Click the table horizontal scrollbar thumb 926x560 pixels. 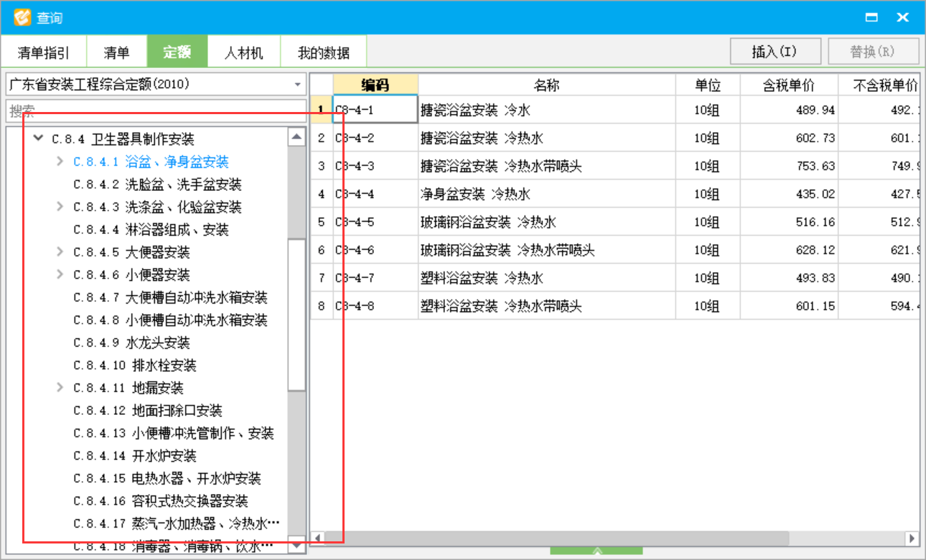pyautogui.click(x=557, y=538)
